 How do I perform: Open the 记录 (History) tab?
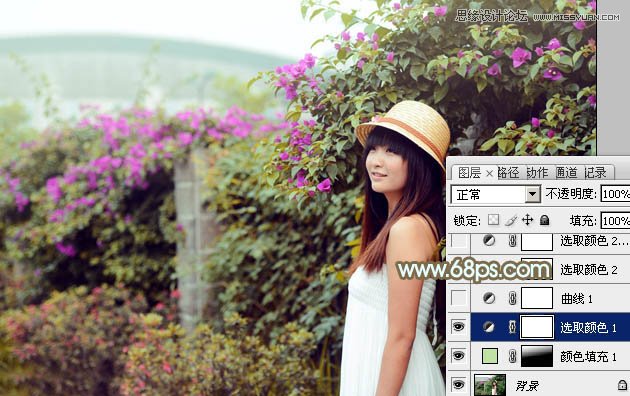coord(595,173)
